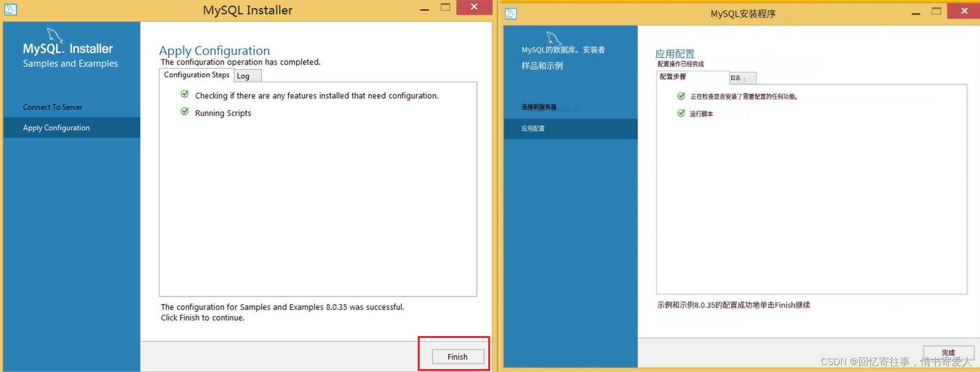Click the green check next to Running Scripts
The width and height of the screenshot is (980, 372).
[185, 112]
